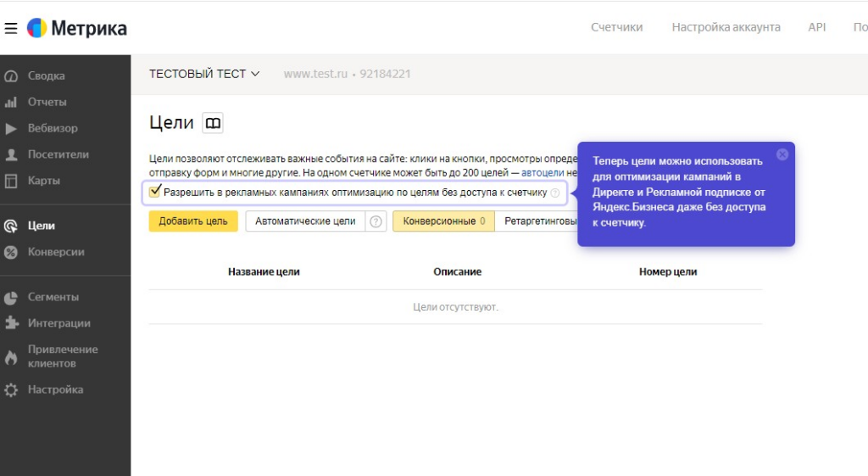Toggle the optimization by goals checkbox
The height and width of the screenshot is (476, 868).
pyautogui.click(x=155, y=191)
